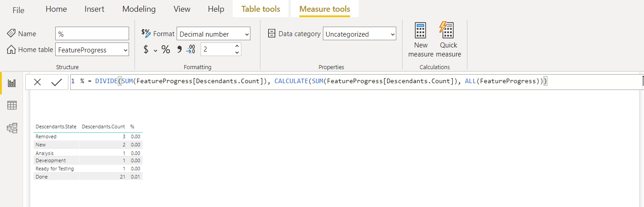
Task: Click inside the DAX formula bar
Action: click(356, 81)
